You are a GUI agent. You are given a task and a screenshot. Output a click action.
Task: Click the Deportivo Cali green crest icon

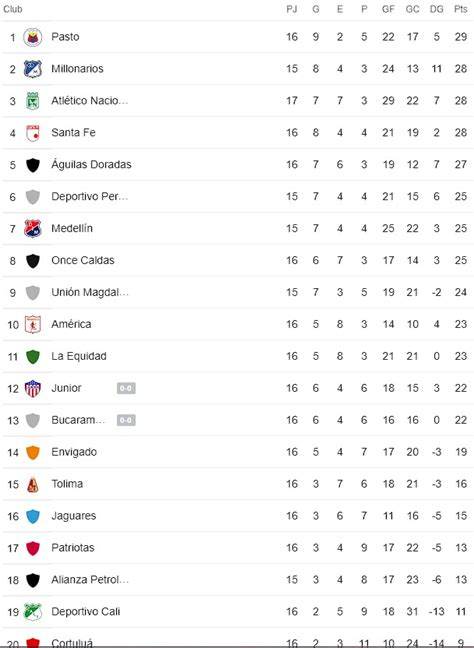point(33,612)
